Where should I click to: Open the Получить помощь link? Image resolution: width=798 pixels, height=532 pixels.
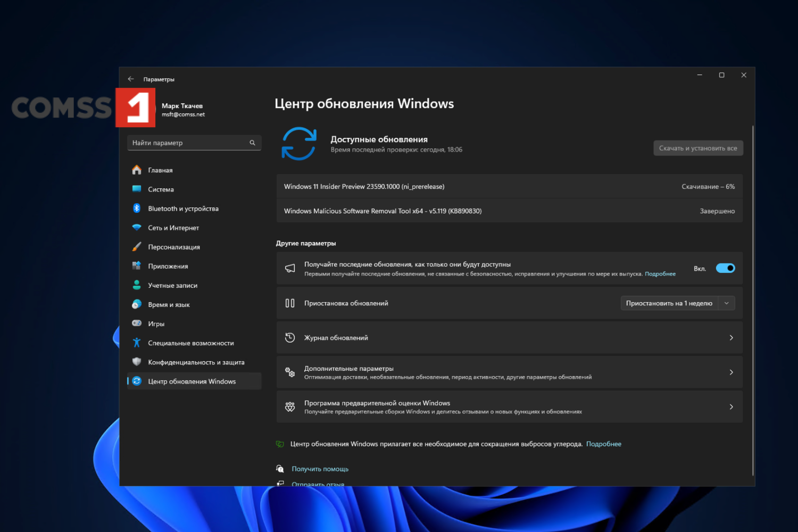click(320, 469)
